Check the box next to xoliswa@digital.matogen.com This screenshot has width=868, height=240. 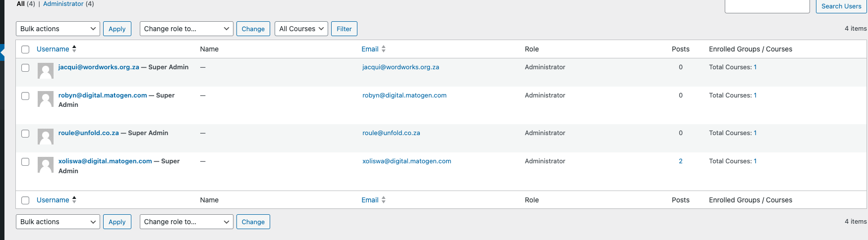(25, 162)
